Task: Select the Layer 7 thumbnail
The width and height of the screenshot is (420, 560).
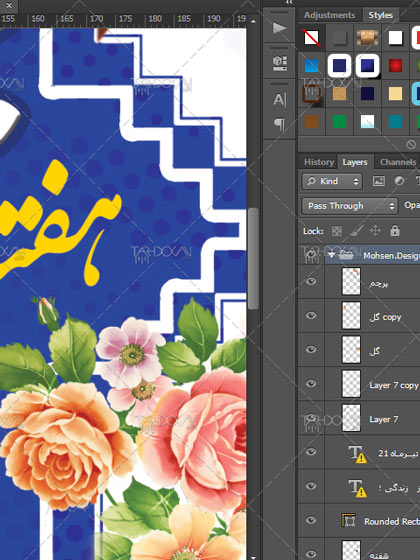Action: tap(351, 418)
